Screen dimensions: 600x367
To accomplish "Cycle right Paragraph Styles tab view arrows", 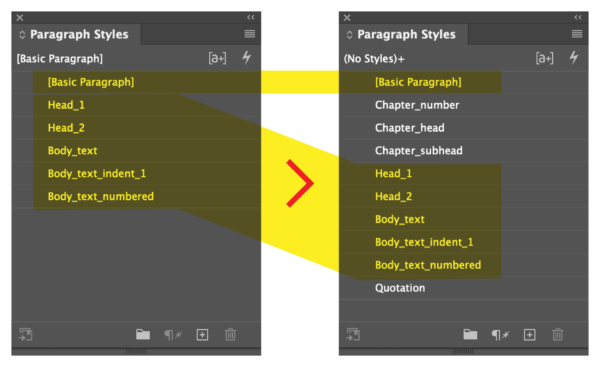I will pos(349,35).
